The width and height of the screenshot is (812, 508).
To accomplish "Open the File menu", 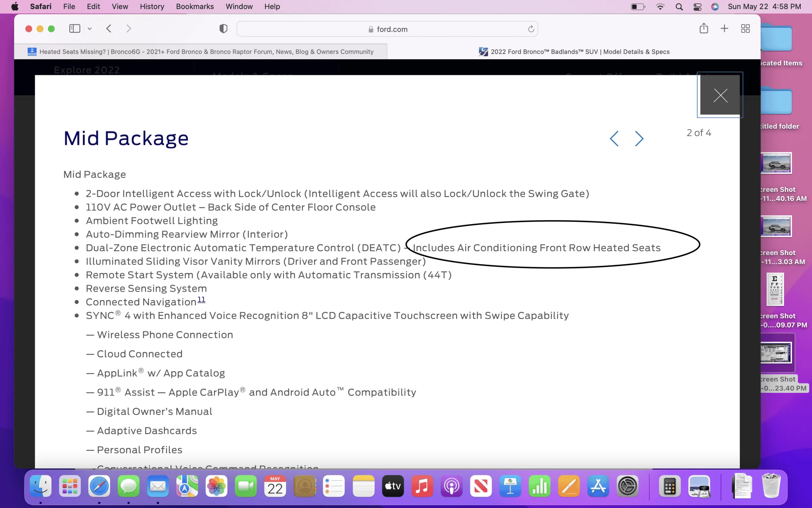I will (69, 6).
